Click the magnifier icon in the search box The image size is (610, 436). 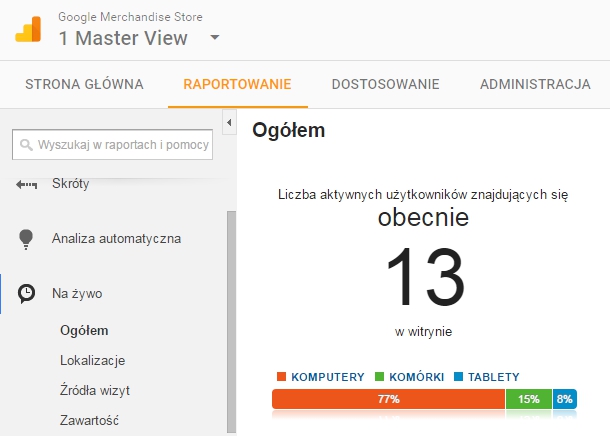(x=26, y=145)
